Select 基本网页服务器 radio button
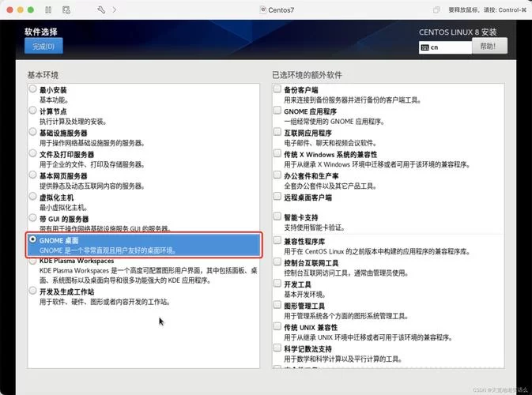The image size is (532, 395). [x=32, y=175]
